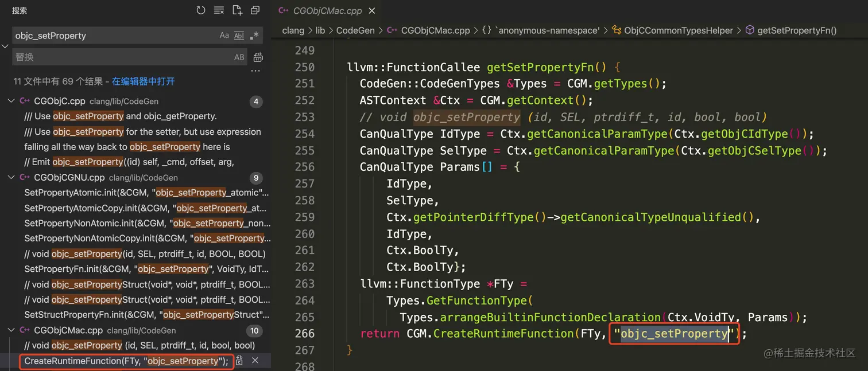Click the Replace All icon

[258, 57]
